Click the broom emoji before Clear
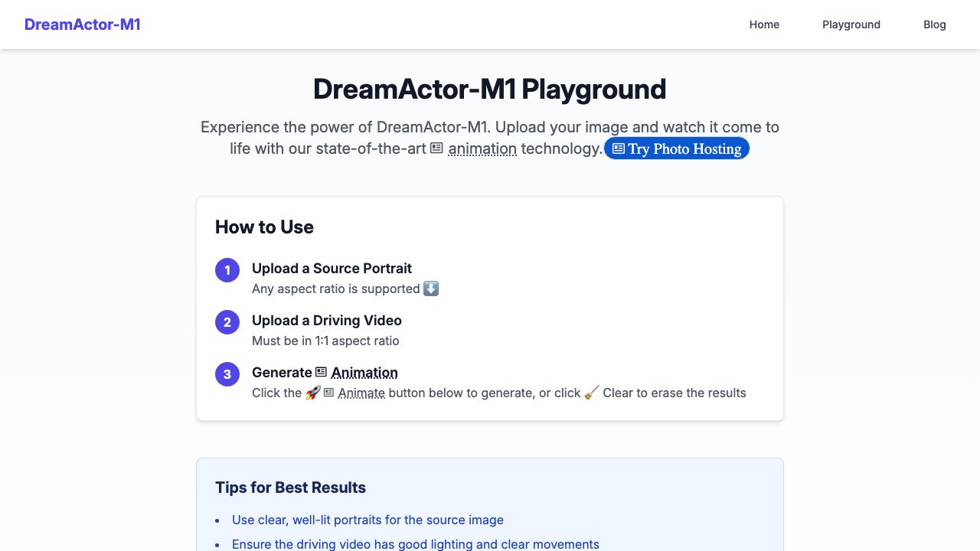This screenshot has height=551, width=980. click(x=592, y=393)
